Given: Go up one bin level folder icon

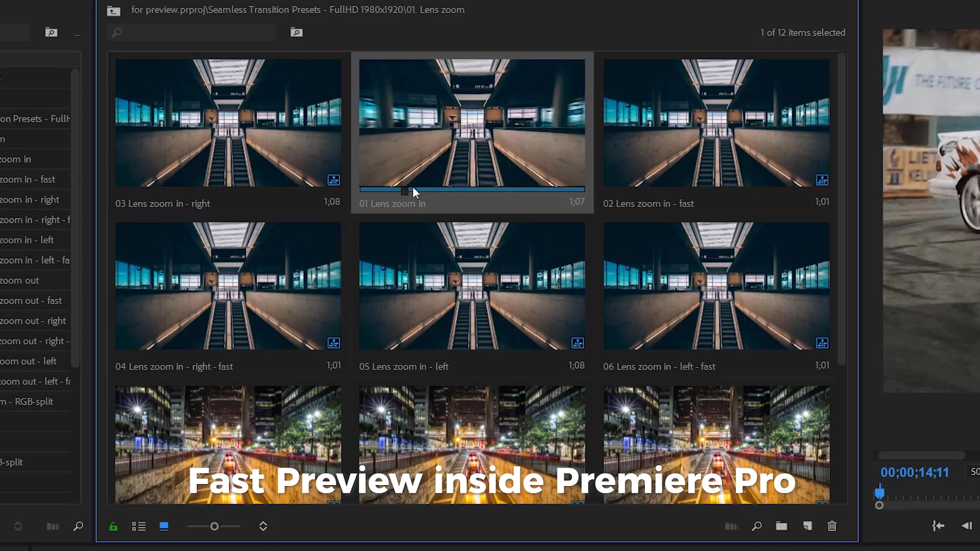Looking at the screenshot, I should (x=113, y=10).
